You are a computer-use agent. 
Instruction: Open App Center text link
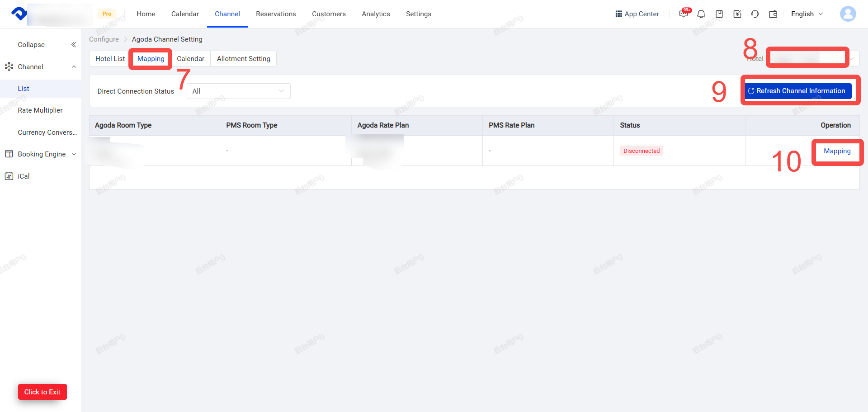pyautogui.click(x=642, y=14)
